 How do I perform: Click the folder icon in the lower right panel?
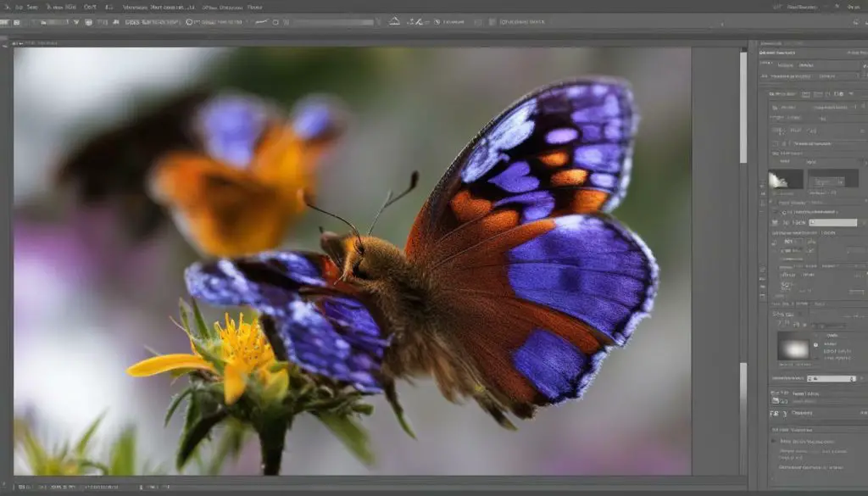point(776,401)
